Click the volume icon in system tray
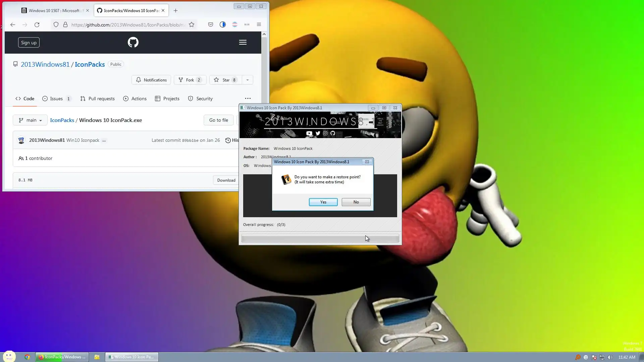Image resolution: width=644 pixels, height=362 pixels. pyautogui.click(x=610, y=357)
